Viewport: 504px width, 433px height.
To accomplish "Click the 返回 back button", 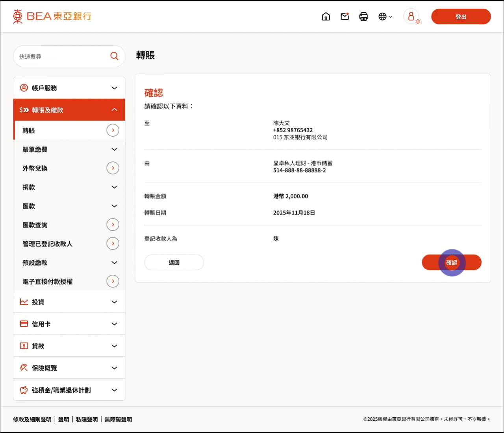I will [174, 263].
